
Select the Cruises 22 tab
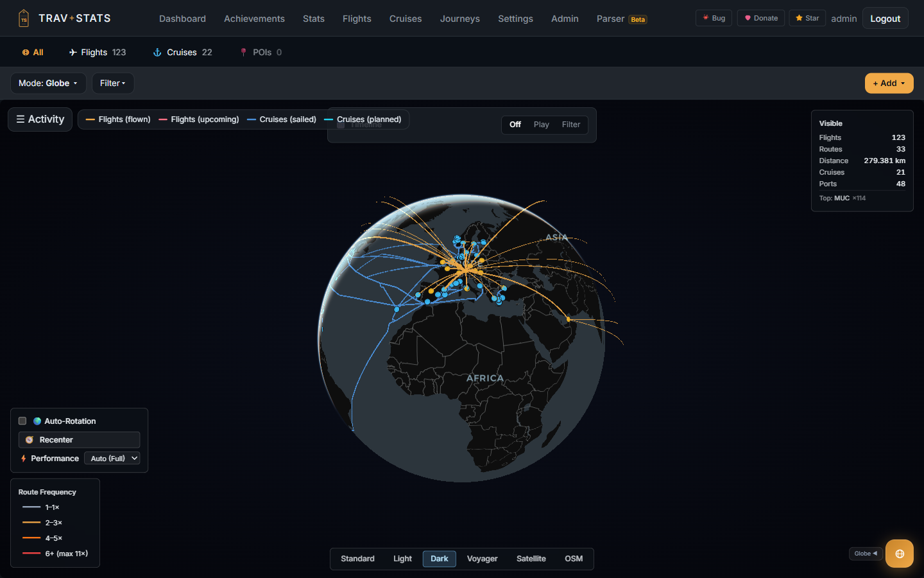pyautogui.click(x=182, y=53)
